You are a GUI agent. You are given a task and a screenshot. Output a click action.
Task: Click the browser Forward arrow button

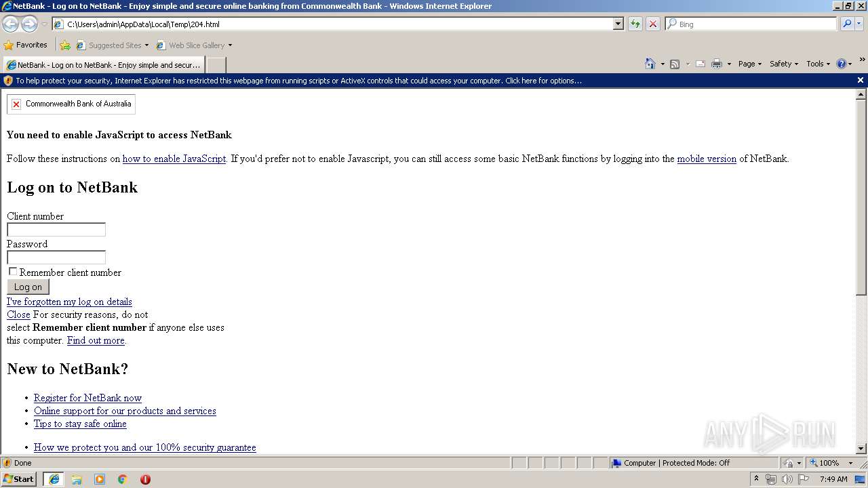(x=29, y=24)
